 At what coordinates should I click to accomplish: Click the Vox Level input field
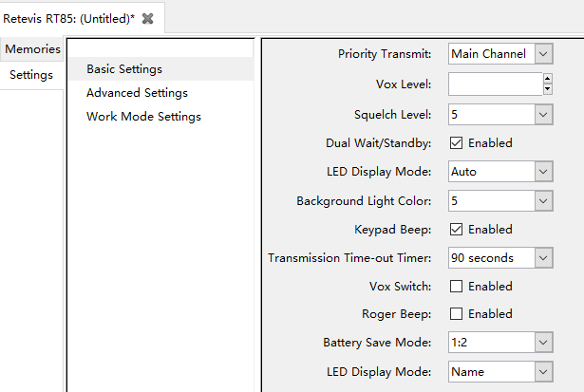494,84
